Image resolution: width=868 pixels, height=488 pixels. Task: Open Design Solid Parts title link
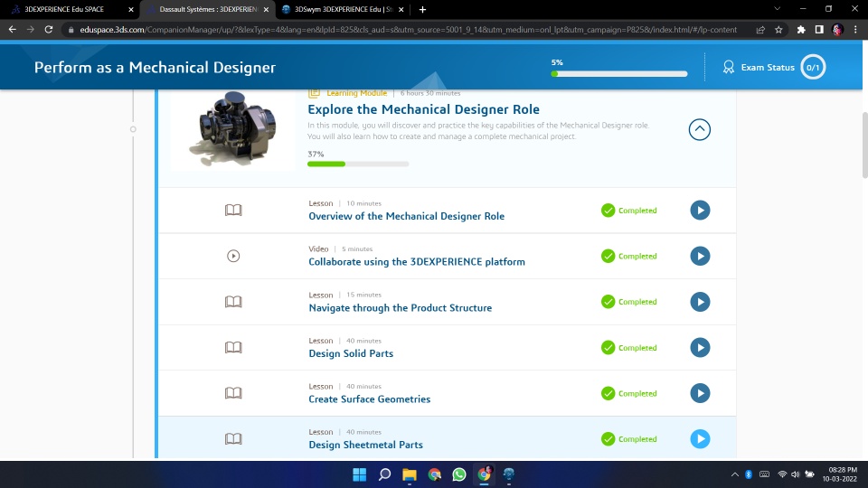click(351, 353)
